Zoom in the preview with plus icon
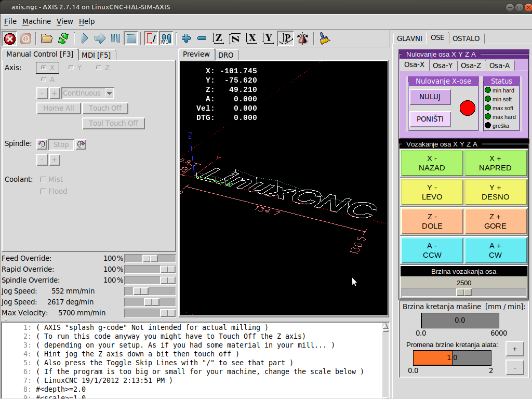This screenshot has width=532, height=399. (187, 38)
